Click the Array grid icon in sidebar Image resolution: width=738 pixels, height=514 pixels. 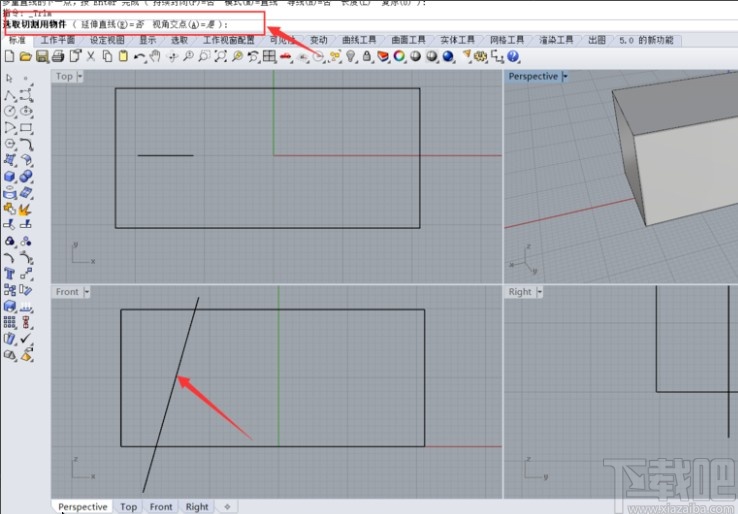tap(9, 322)
